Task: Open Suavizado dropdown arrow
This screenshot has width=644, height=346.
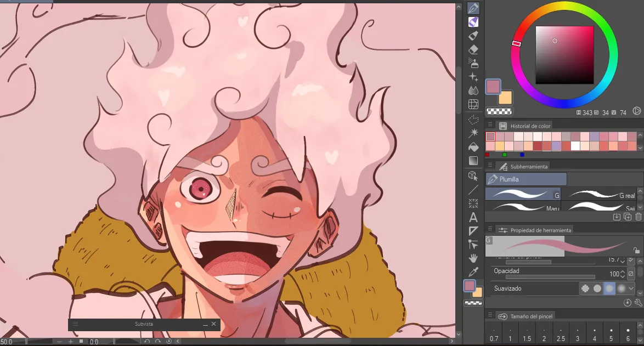Action: pos(631,288)
